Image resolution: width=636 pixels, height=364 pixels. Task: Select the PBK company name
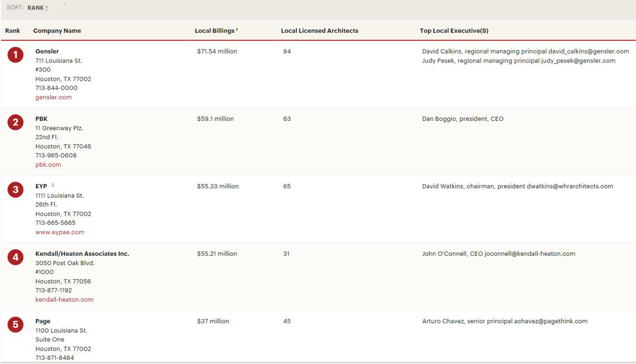point(41,119)
